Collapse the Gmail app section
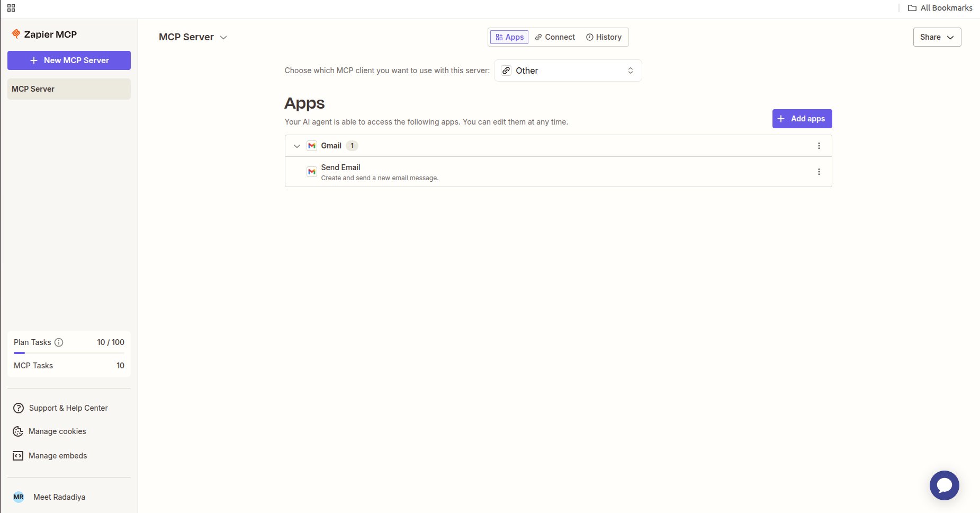The width and height of the screenshot is (980, 513). pos(297,146)
